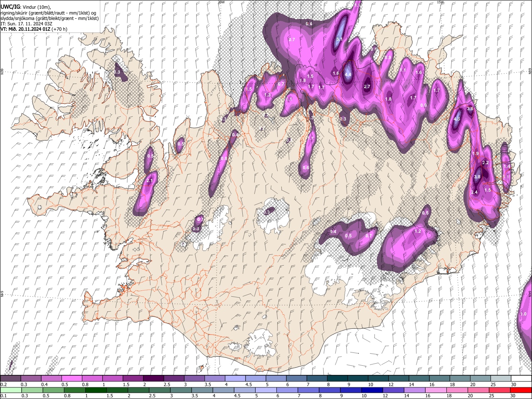
Task: Click the 1.0 value at the right edge
Action: pos(523,314)
